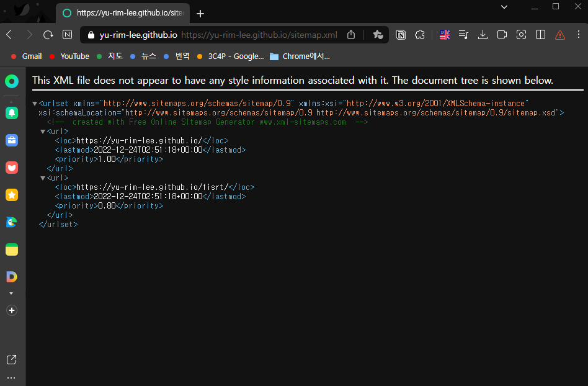Image resolution: width=588 pixels, height=386 pixels.
Task: Click the priority value 0.80
Action: click(107, 206)
